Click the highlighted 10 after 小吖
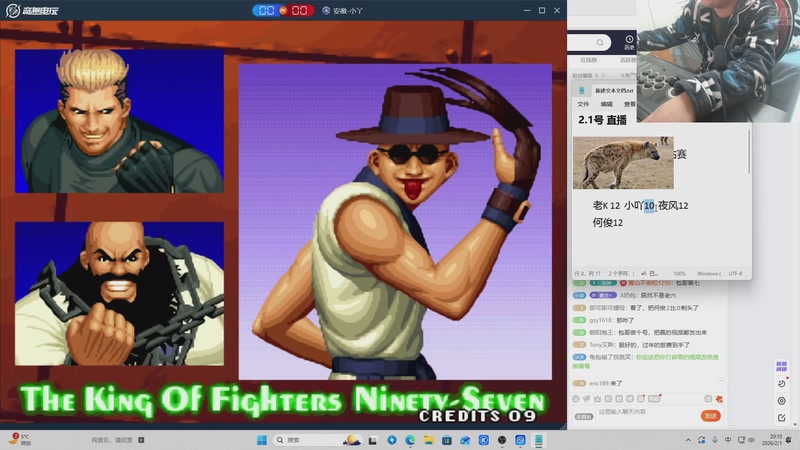This screenshot has width=800, height=450. [649, 206]
